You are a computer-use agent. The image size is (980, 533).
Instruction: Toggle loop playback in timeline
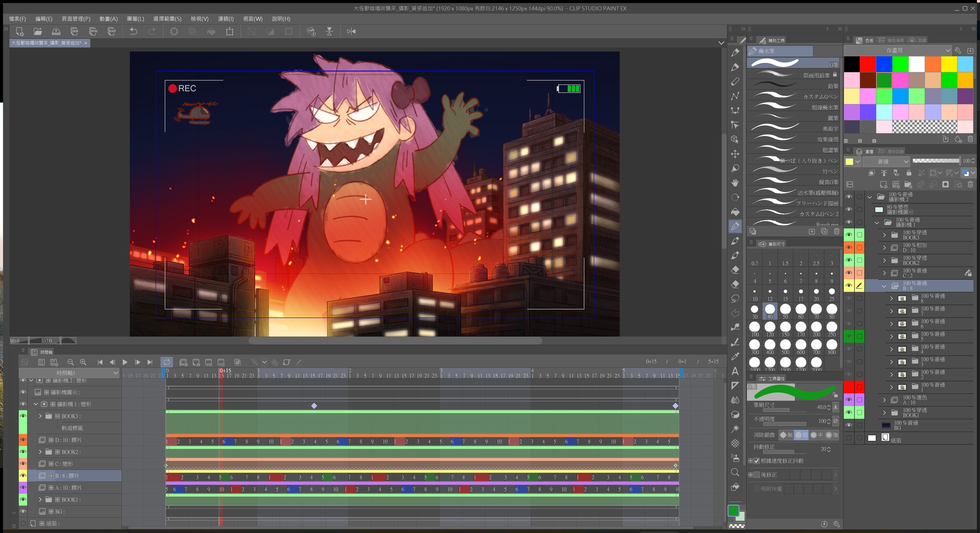point(166,363)
